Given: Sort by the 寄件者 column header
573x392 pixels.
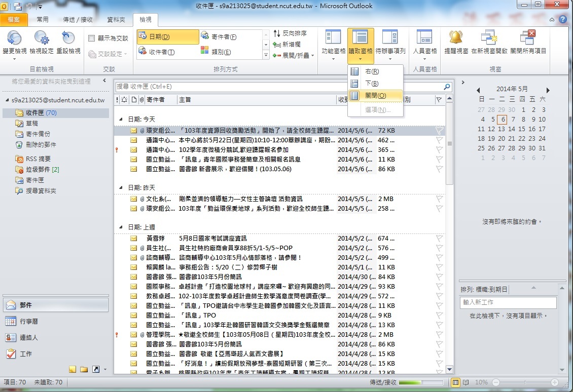Looking at the screenshot, I should click(160, 100).
